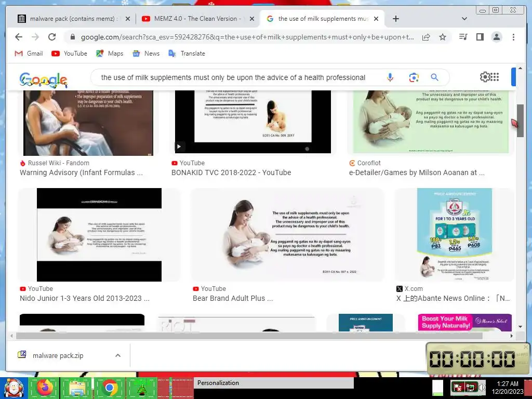Open a new browser tab
The width and height of the screenshot is (532, 399).
click(x=395, y=19)
